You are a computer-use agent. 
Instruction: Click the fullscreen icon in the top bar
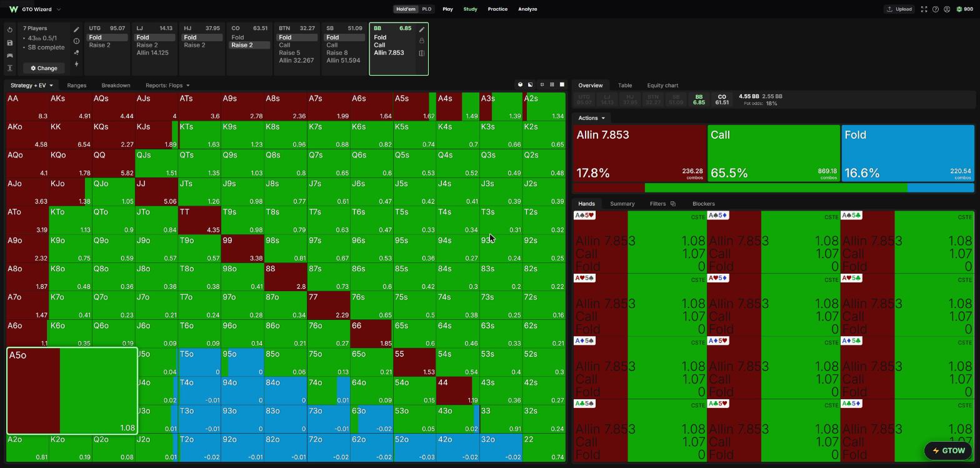[924, 9]
